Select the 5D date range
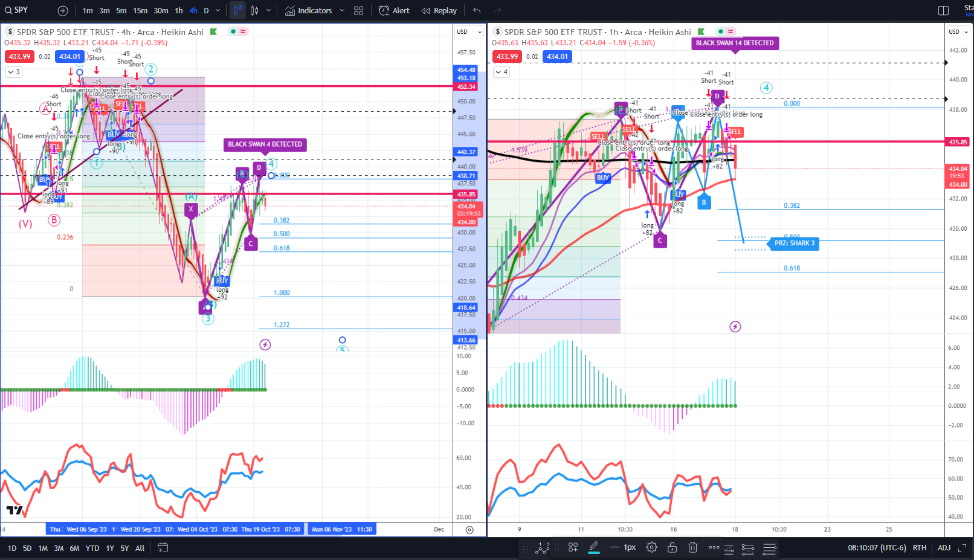 [27, 549]
